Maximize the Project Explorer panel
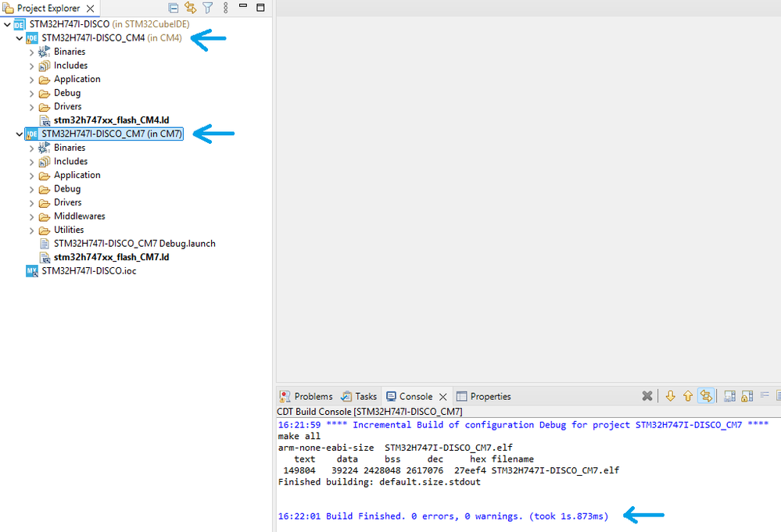The height and width of the screenshot is (532, 781). (x=260, y=8)
